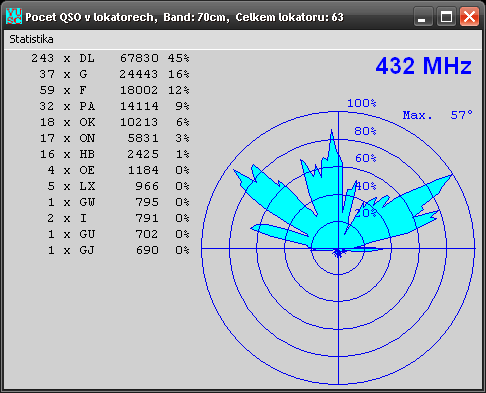
Task: Maximize the statistics window
Action: (x=446, y=16)
